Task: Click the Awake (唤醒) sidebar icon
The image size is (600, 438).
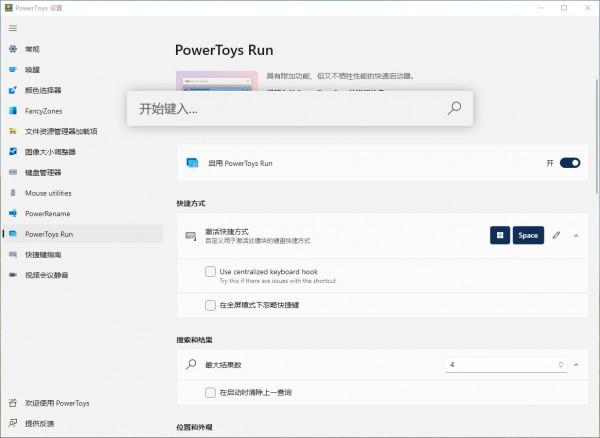Action: pyautogui.click(x=13, y=70)
